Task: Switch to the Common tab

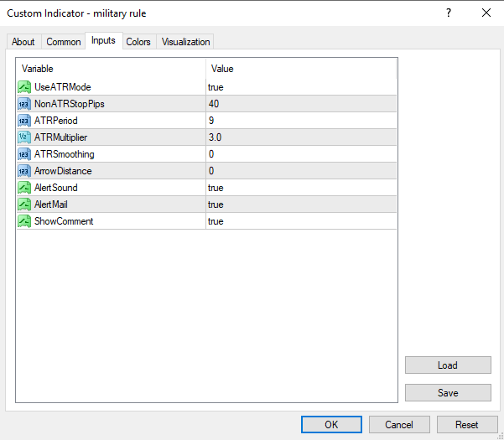Action: tap(64, 42)
